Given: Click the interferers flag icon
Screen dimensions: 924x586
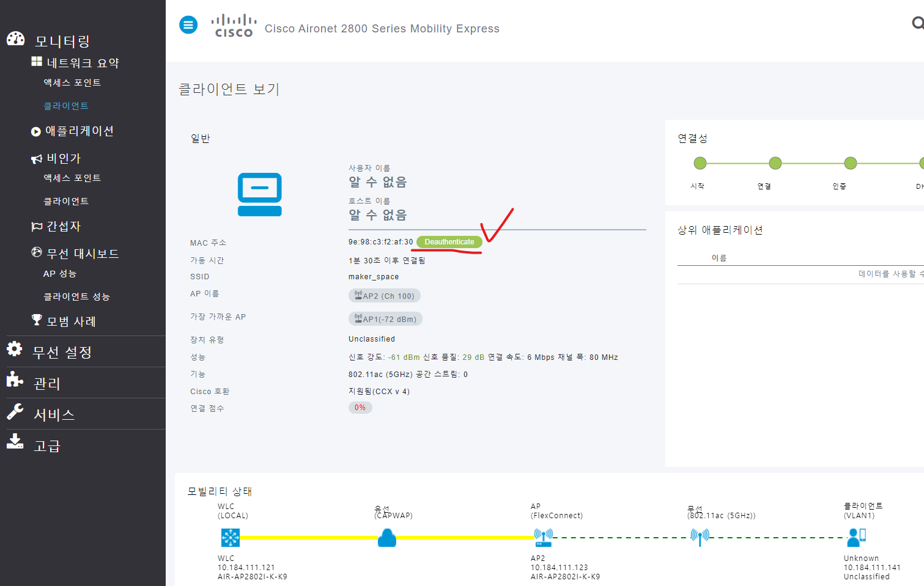Looking at the screenshot, I should (37, 227).
